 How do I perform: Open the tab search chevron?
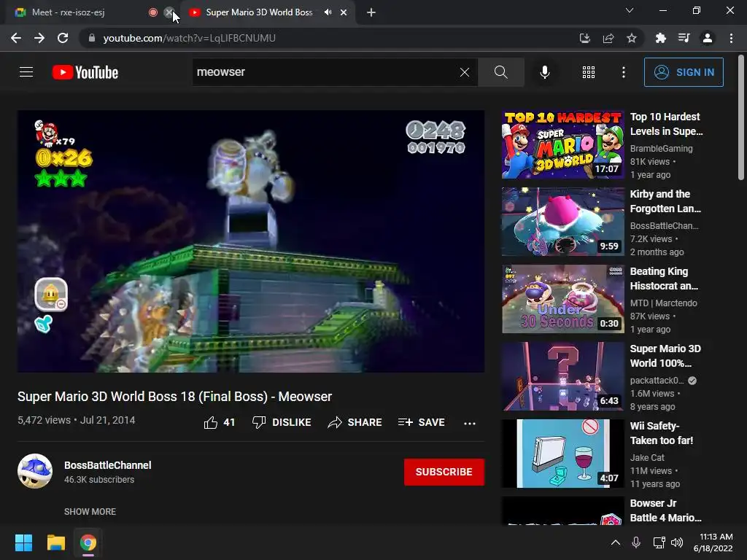[630, 10]
